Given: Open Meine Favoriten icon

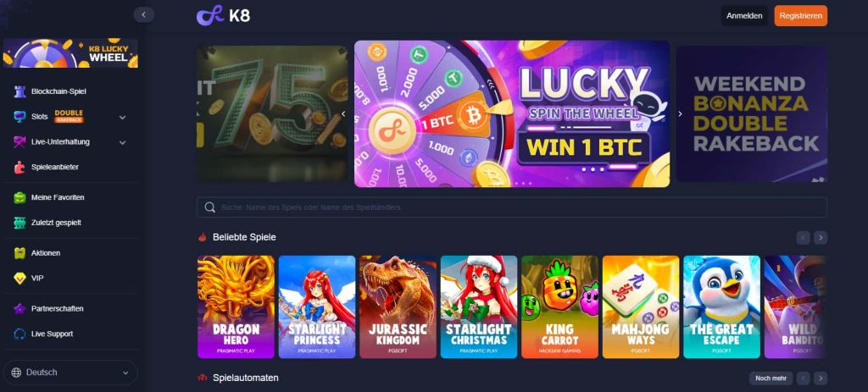Looking at the screenshot, I should (x=20, y=197).
